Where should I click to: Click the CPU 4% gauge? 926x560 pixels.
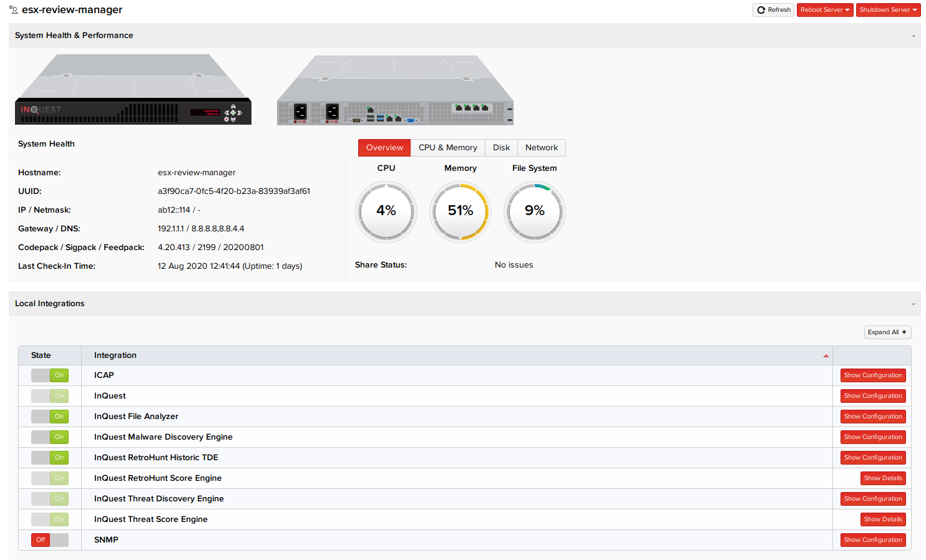[x=386, y=211]
